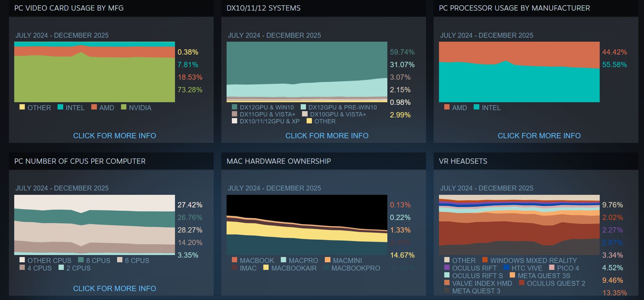Click the NVIDIA green legend swatch

pyautogui.click(x=124, y=107)
